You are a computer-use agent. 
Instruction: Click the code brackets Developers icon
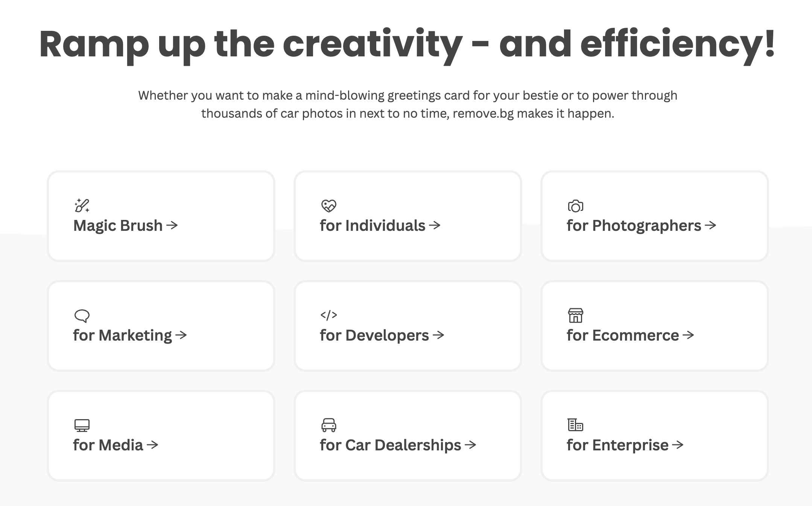point(328,315)
